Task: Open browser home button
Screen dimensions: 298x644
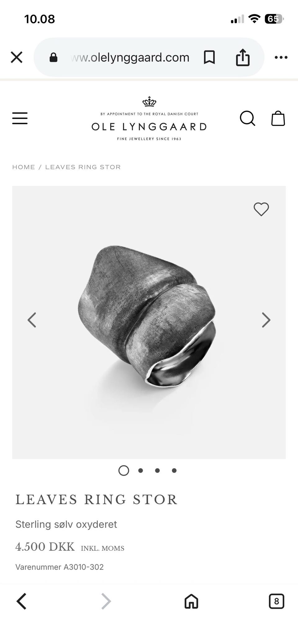Action: point(191,602)
